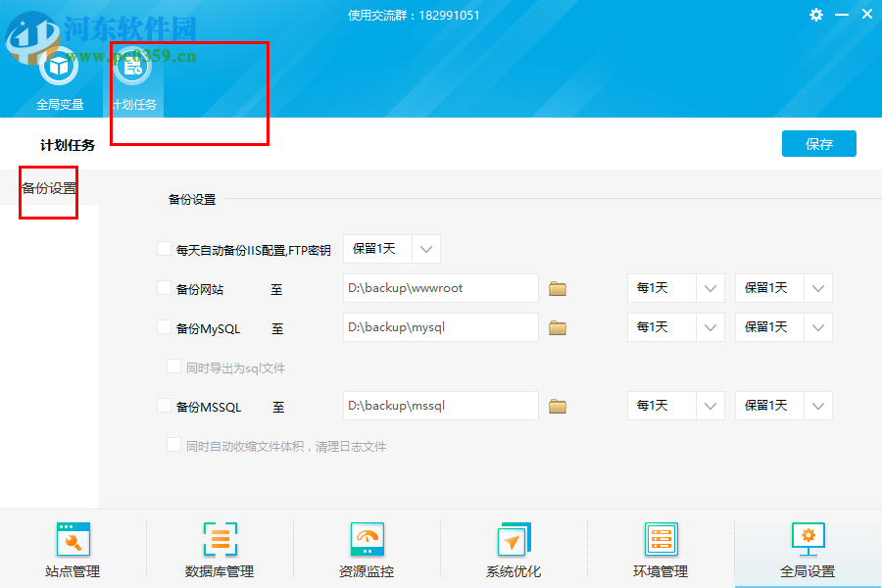Click the 使用交流群：182991051 text
Screen dimensions: 882x588
coord(414,16)
